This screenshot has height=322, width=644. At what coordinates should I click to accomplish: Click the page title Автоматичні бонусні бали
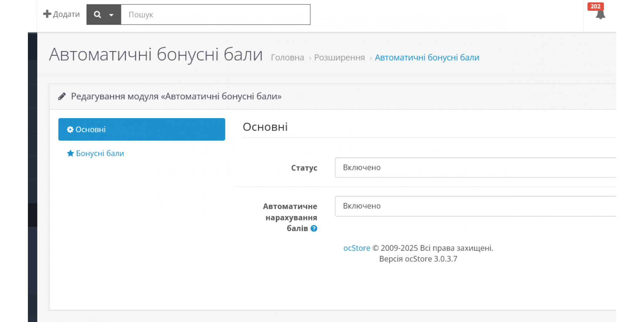(156, 54)
